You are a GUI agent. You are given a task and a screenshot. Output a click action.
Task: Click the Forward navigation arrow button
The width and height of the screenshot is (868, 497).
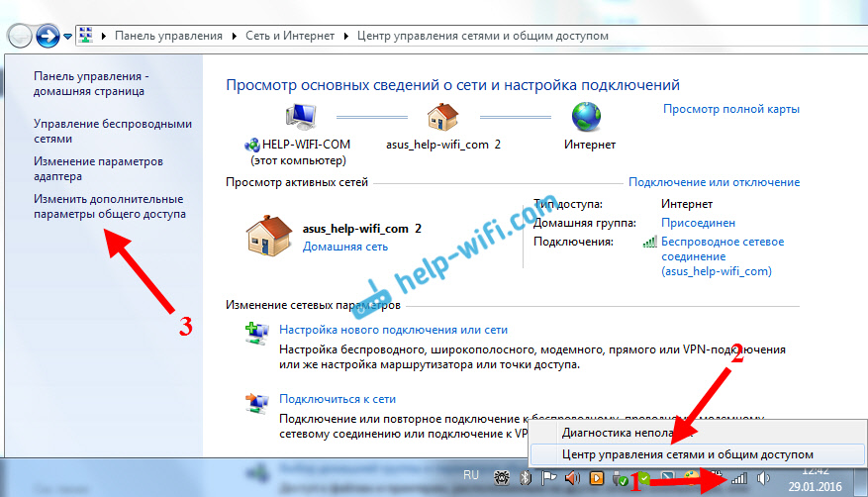point(46,37)
